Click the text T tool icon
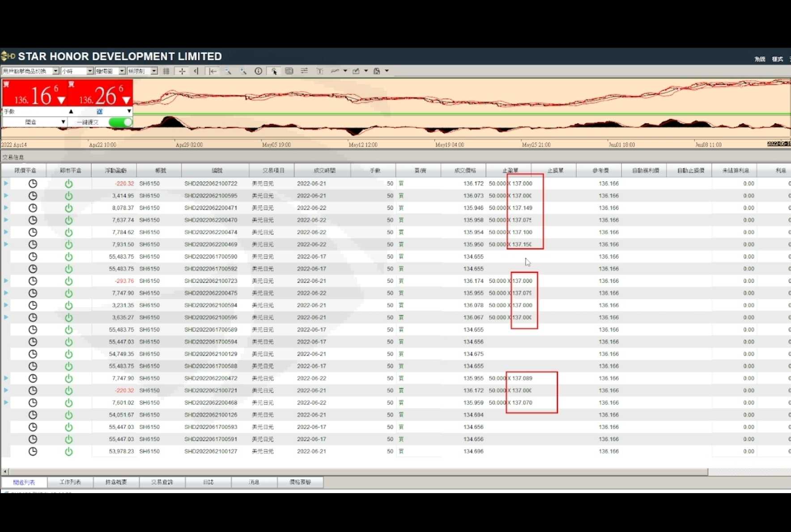This screenshot has width=791, height=532. [x=319, y=71]
